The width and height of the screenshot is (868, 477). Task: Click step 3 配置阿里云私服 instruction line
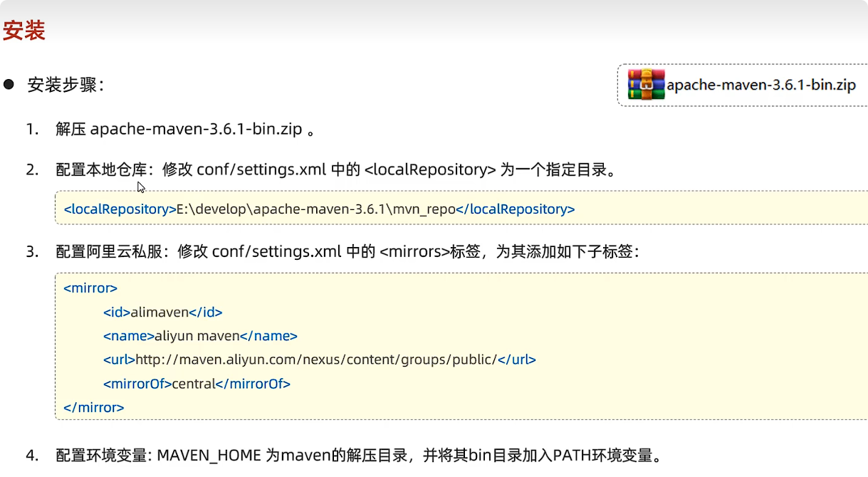pos(347,251)
